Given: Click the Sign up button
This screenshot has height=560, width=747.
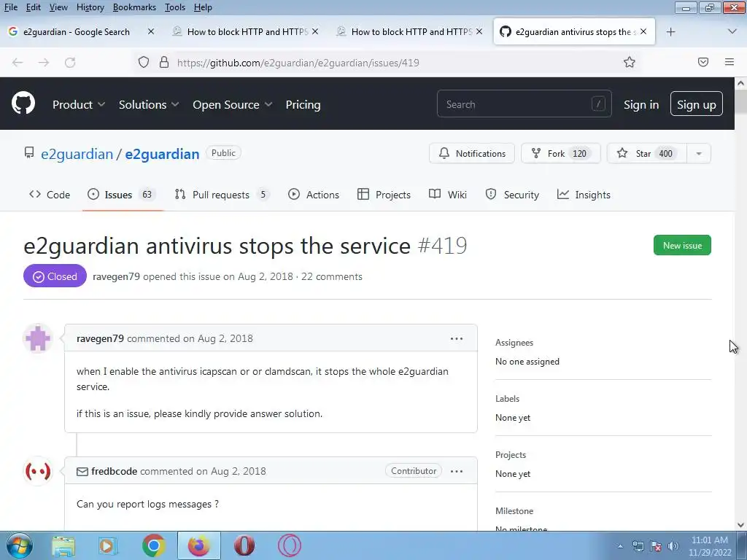Looking at the screenshot, I should [697, 104].
